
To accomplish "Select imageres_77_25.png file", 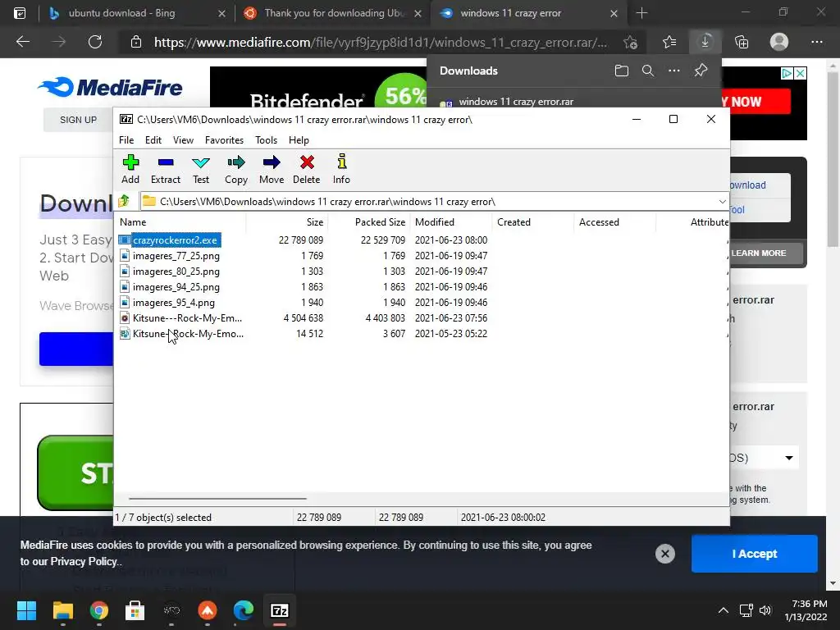I will pos(176,256).
